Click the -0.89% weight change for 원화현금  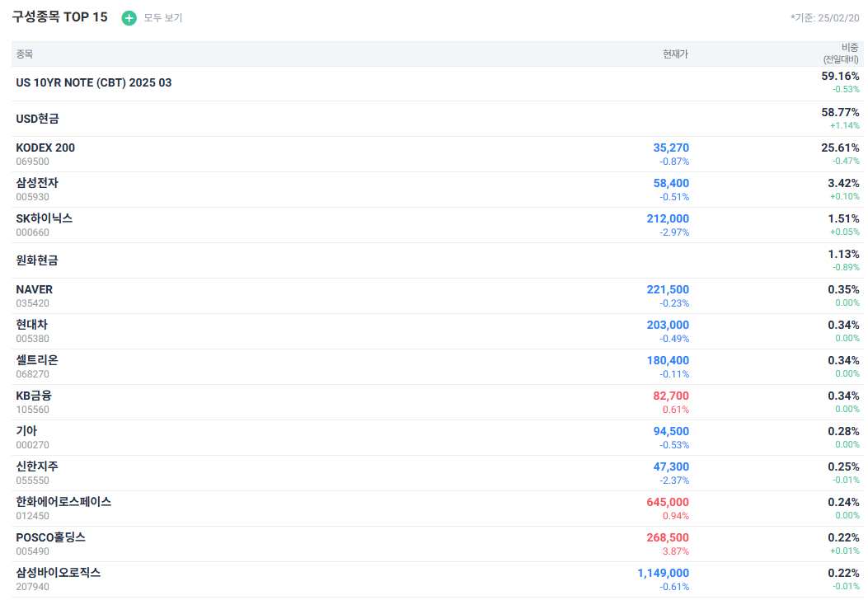(846, 267)
